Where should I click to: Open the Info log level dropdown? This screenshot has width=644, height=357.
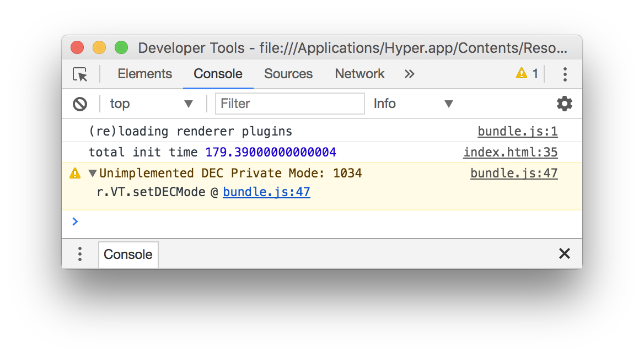coord(413,104)
